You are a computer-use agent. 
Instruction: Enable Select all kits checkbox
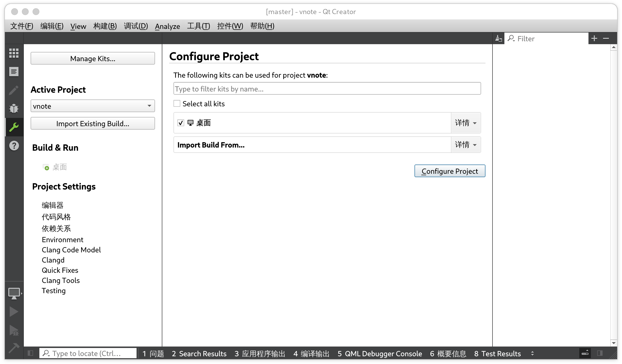pos(177,104)
